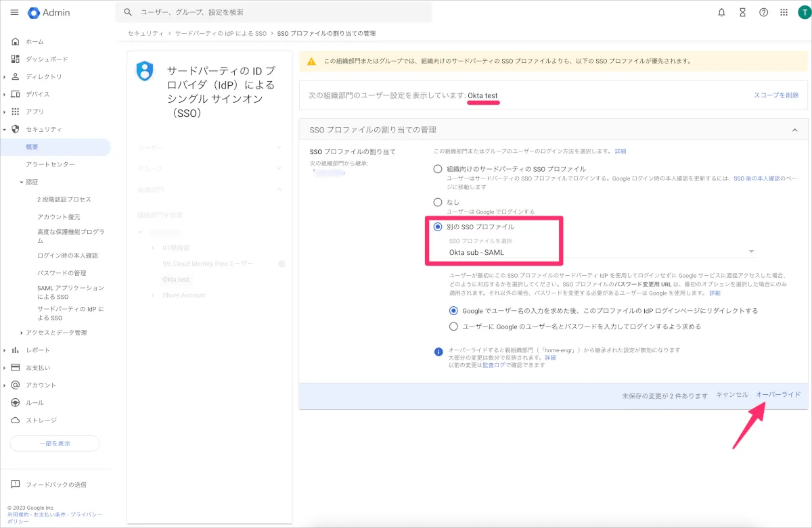812x528 pixels.
Task: Click the オーバーライド button
Action: click(x=777, y=395)
